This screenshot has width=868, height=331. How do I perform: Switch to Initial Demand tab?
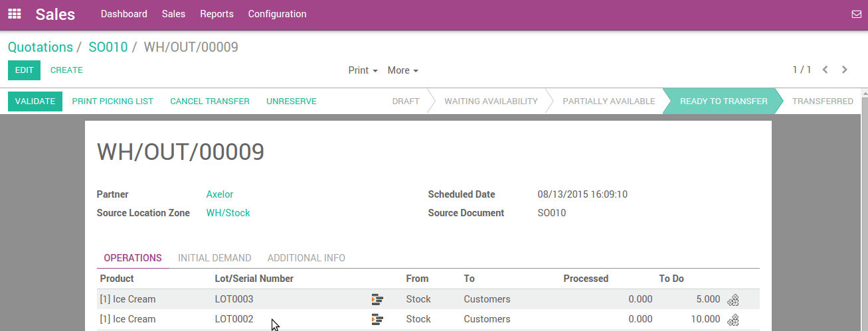215,258
